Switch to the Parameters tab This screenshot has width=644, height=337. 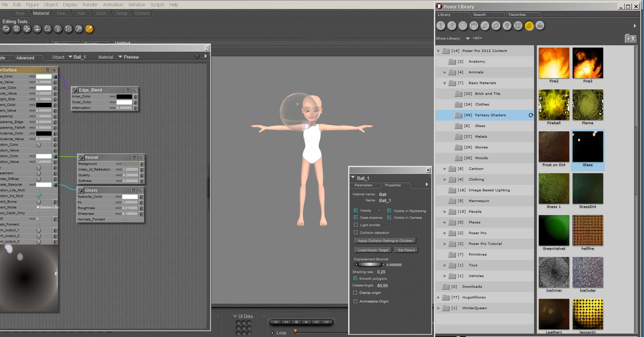click(x=364, y=185)
